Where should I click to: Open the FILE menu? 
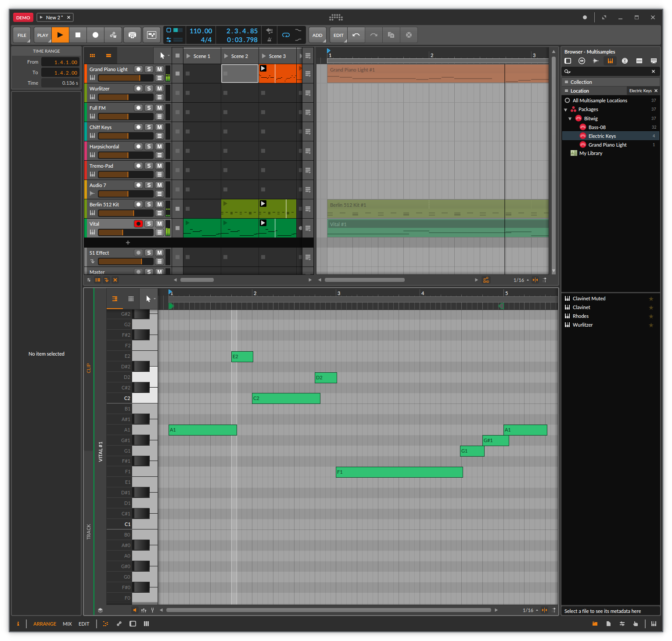22,35
